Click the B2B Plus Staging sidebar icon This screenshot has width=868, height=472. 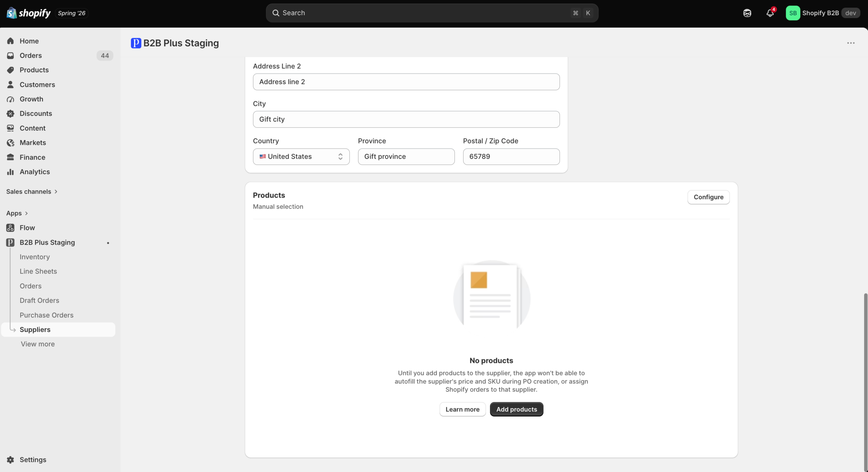[10, 242]
